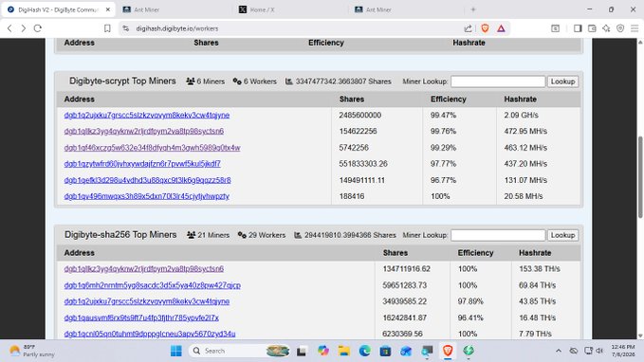Open the browser hamburger menu

635,28
